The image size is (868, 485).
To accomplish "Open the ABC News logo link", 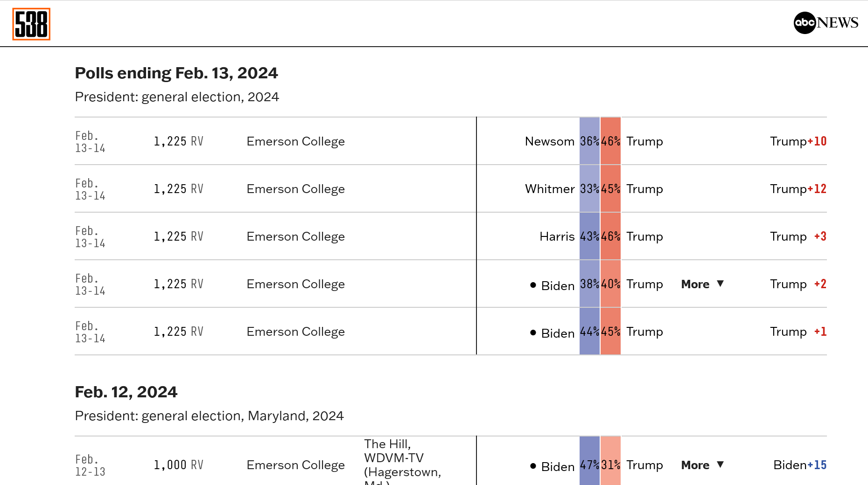I will 826,22.
